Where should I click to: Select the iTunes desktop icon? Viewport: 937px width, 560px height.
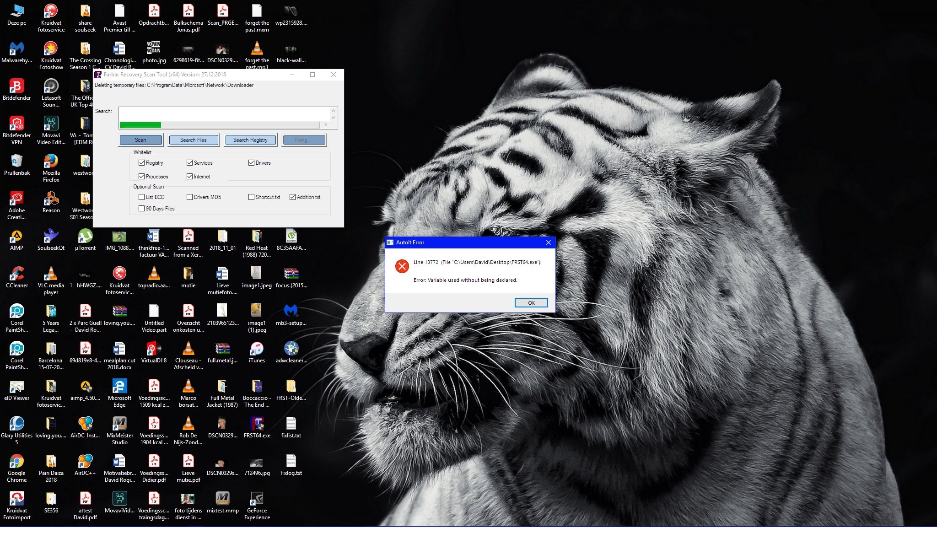[257, 352]
